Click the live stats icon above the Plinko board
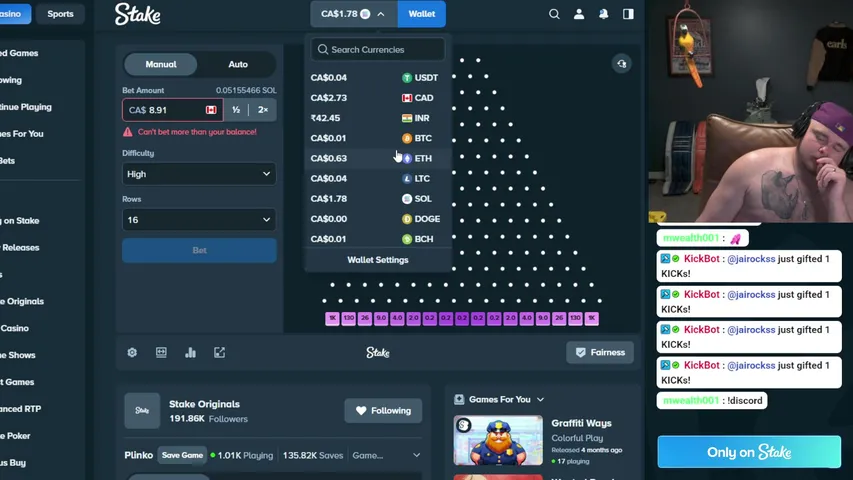Screen dimensions: 853x480 [x=622, y=64]
